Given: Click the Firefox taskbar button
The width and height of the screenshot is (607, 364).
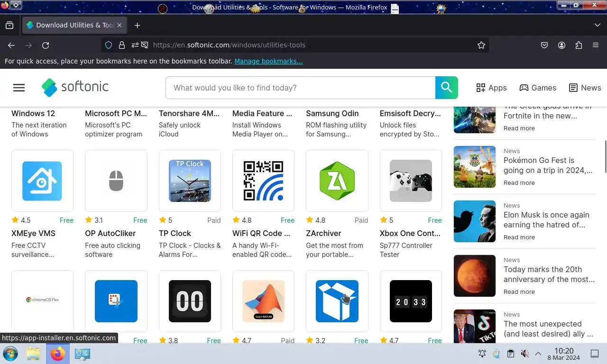Looking at the screenshot, I should pyautogui.click(x=58, y=354).
